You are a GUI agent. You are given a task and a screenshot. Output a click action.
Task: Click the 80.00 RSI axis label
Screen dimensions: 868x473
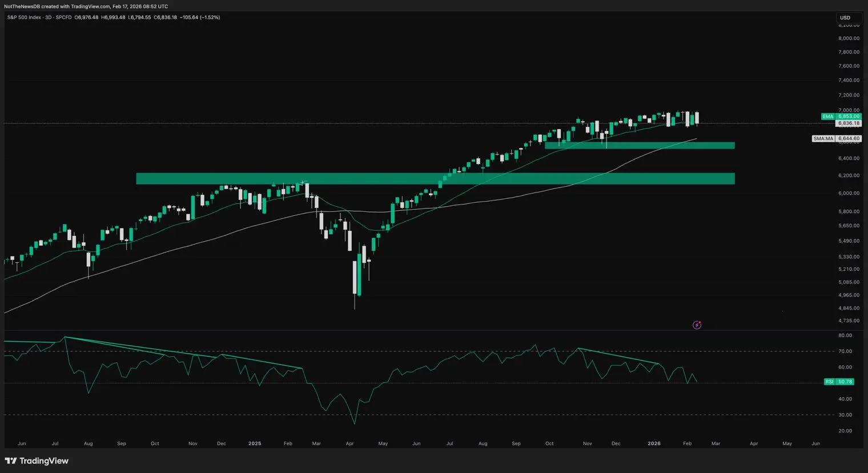pos(845,335)
